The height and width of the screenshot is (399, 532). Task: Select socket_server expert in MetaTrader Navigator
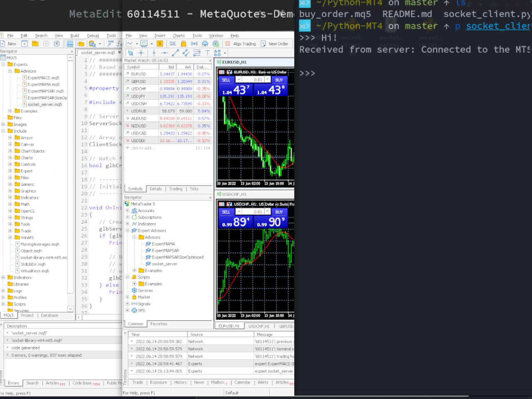(x=165, y=264)
